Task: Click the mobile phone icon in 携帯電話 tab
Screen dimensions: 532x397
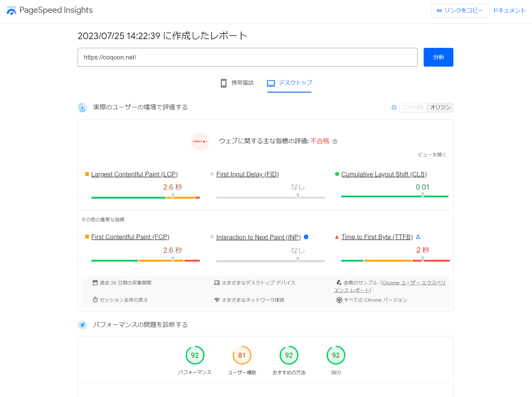Action: 224,83
